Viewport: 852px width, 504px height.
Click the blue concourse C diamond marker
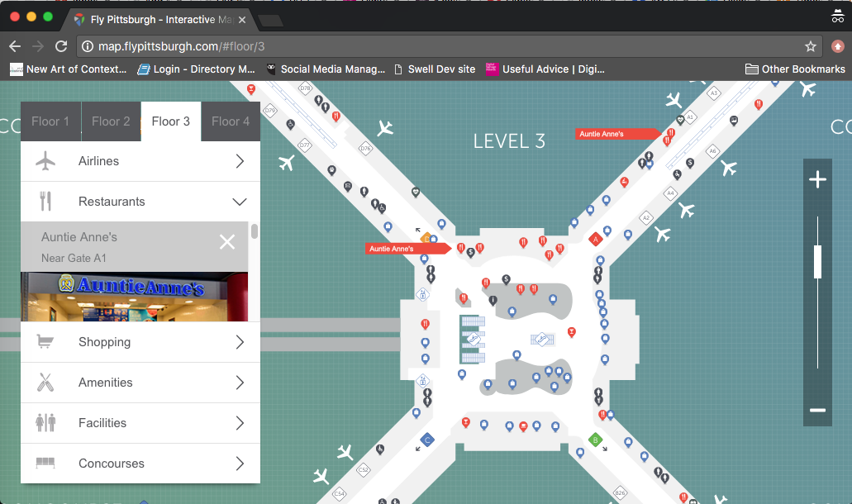coord(426,440)
